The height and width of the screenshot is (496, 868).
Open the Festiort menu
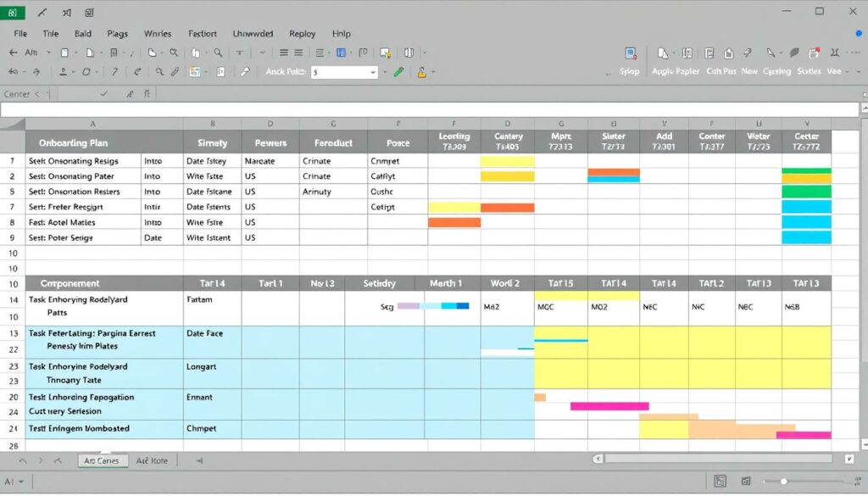203,34
